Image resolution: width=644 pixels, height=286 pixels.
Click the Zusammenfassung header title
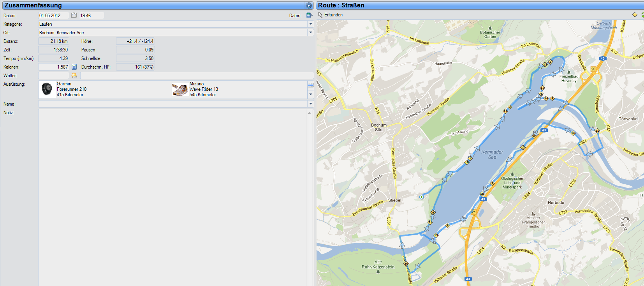pos(33,5)
